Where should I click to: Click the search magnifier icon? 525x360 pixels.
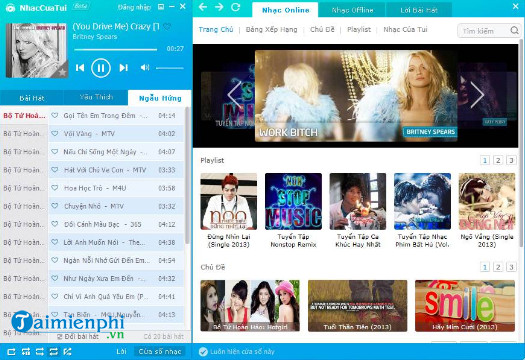pos(514,31)
